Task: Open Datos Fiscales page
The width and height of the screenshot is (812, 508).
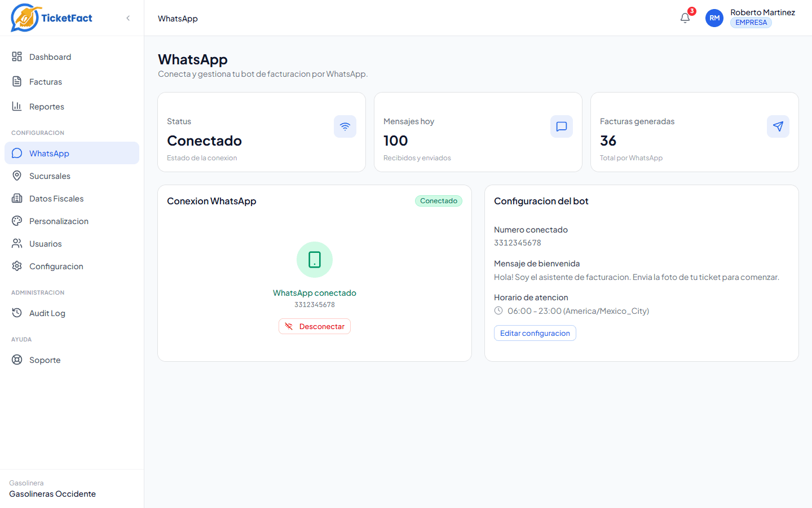Action: point(56,199)
